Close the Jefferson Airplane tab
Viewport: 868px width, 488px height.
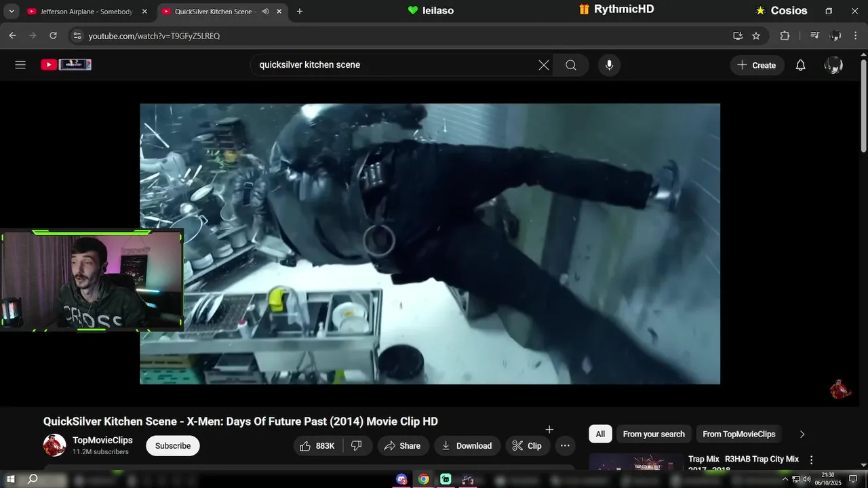click(144, 12)
